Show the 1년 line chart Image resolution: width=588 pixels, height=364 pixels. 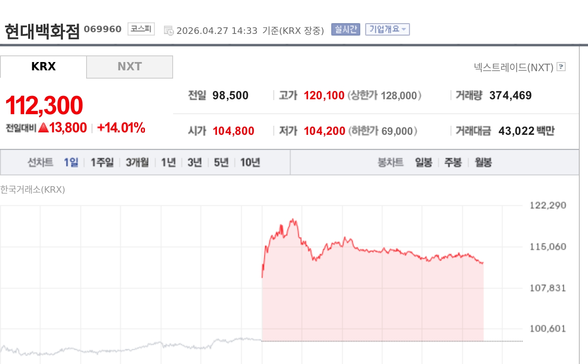tap(169, 162)
